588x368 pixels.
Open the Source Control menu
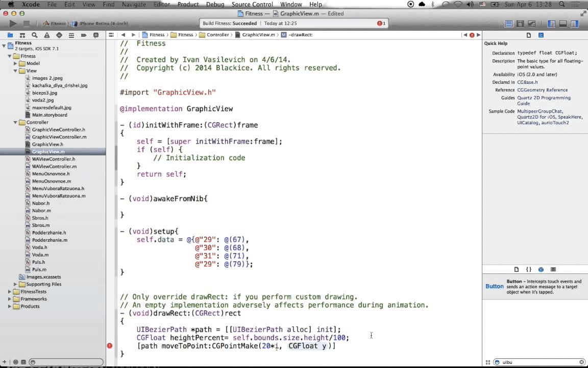point(252,4)
